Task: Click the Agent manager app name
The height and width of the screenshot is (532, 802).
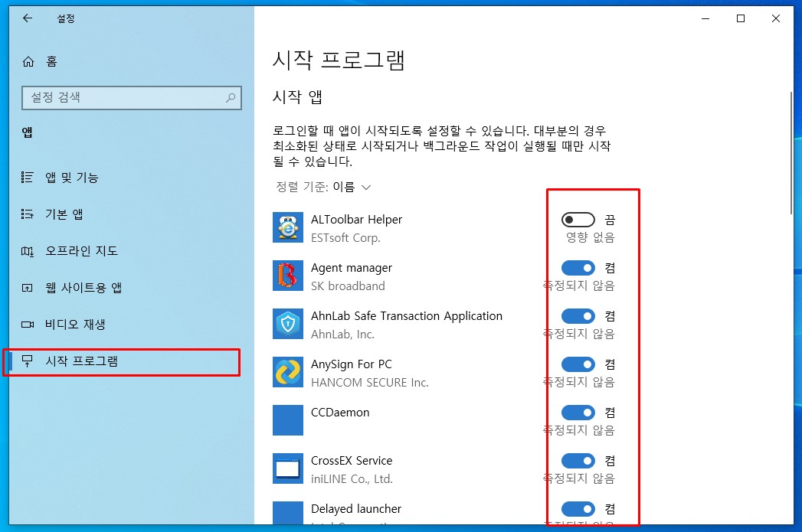Action: tap(352, 268)
